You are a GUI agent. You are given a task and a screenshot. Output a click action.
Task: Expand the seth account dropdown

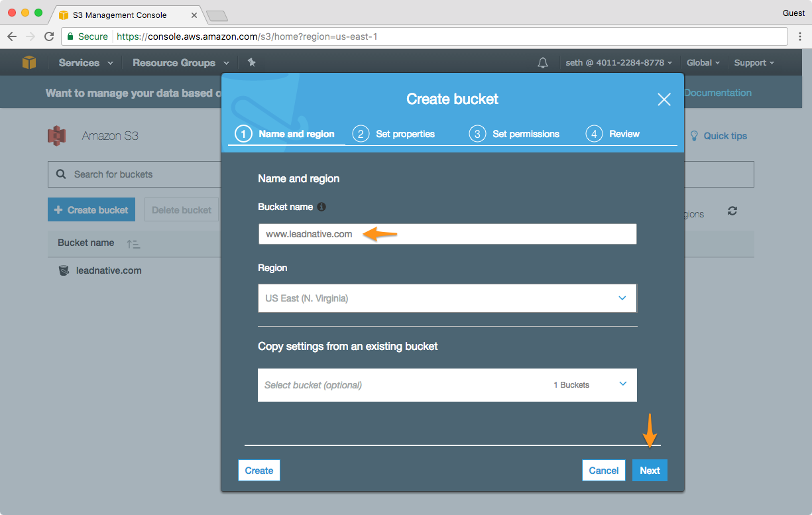pyautogui.click(x=618, y=63)
